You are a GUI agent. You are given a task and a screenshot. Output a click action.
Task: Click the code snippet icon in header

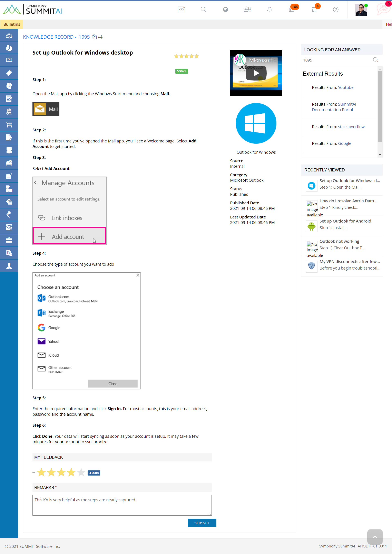181,9
